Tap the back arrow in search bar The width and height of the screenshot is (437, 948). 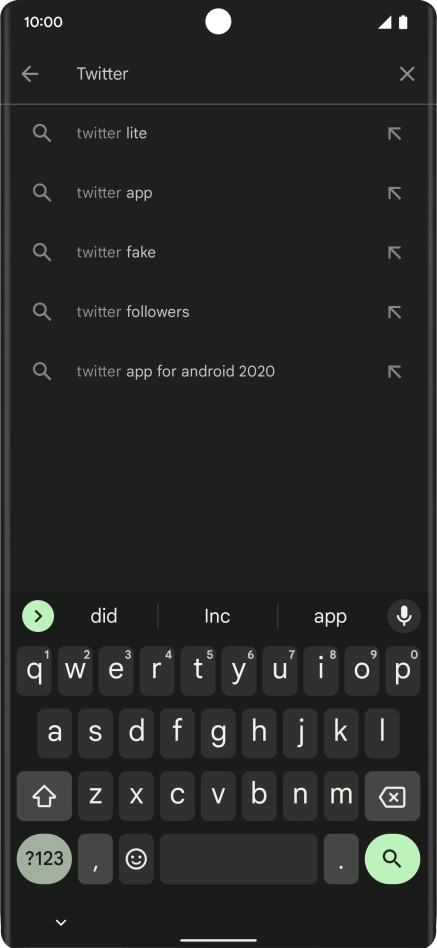click(x=30, y=74)
